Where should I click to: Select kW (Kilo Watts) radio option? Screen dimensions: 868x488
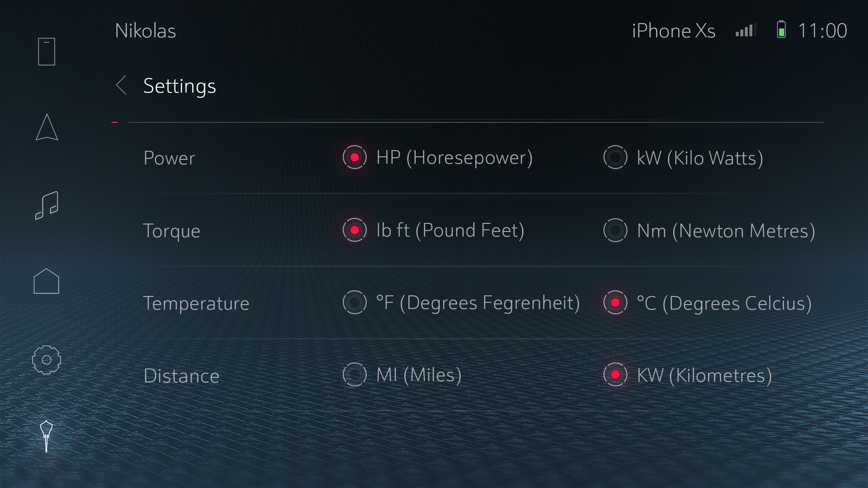point(615,157)
